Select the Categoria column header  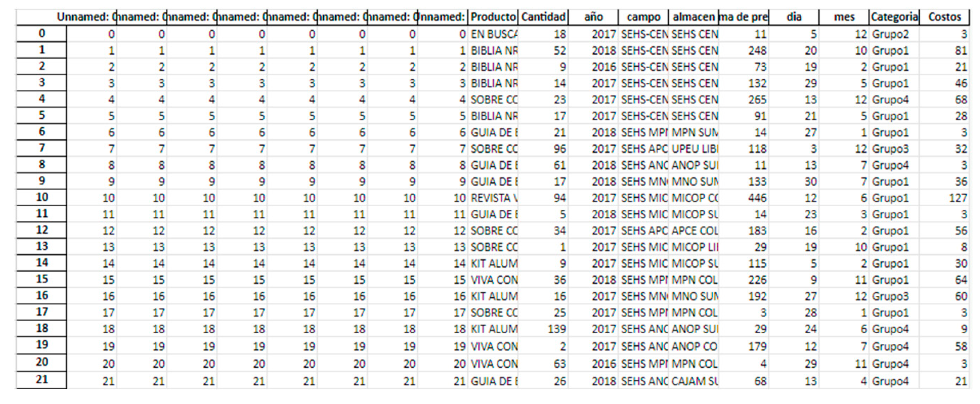point(895,17)
